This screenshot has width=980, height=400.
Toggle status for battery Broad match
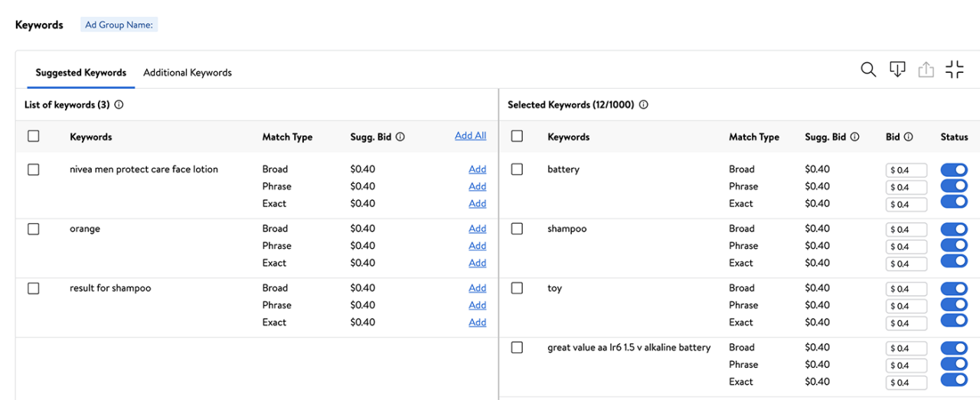[954, 169]
